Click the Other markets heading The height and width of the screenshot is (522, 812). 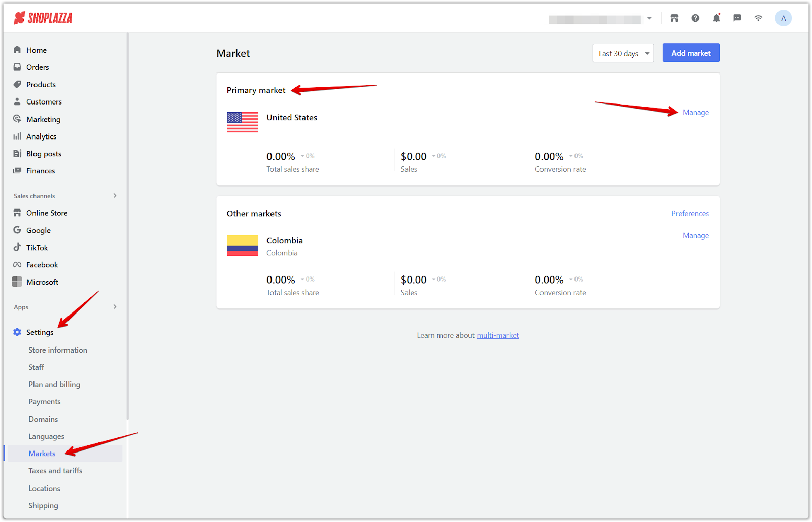click(254, 214)
